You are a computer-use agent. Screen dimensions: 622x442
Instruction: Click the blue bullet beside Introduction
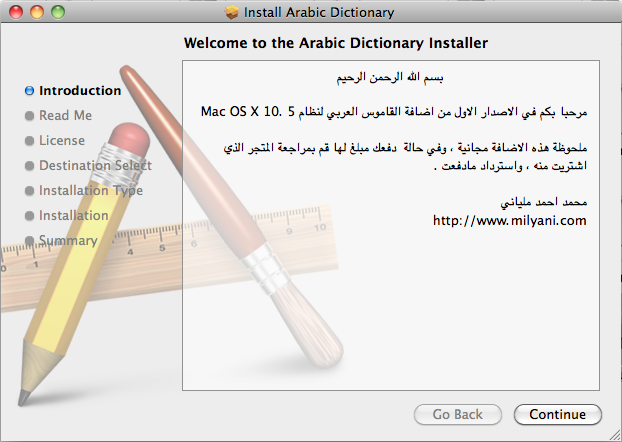[x=29, y=91]
